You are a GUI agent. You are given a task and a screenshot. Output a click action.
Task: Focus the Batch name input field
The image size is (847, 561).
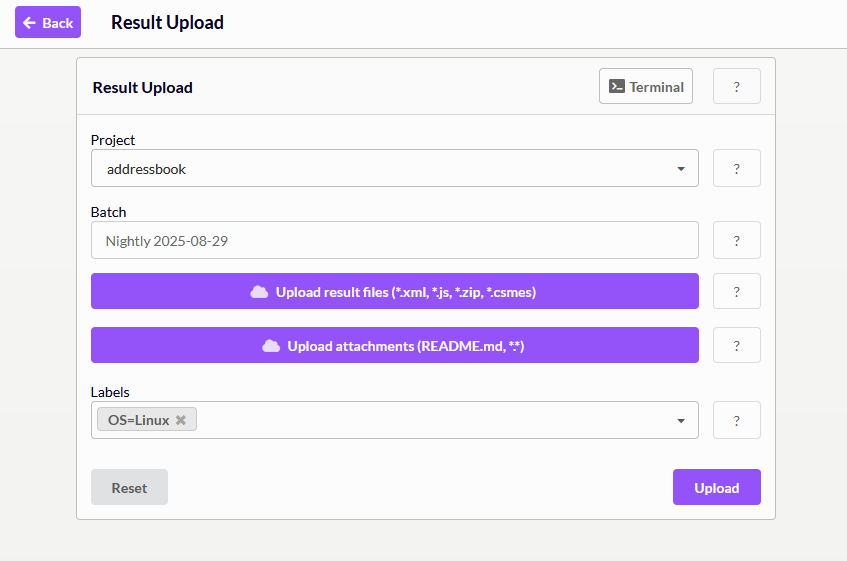tap(394, 241)
